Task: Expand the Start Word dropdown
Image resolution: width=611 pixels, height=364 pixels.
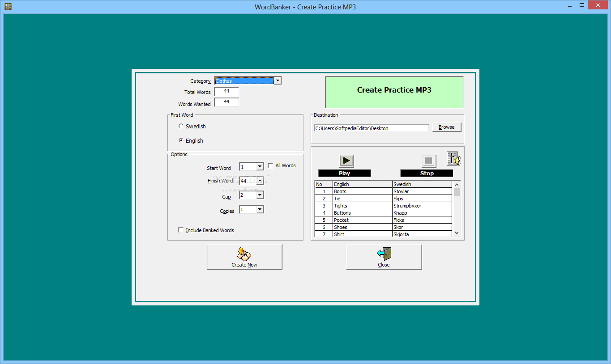Action: point(260,167)
